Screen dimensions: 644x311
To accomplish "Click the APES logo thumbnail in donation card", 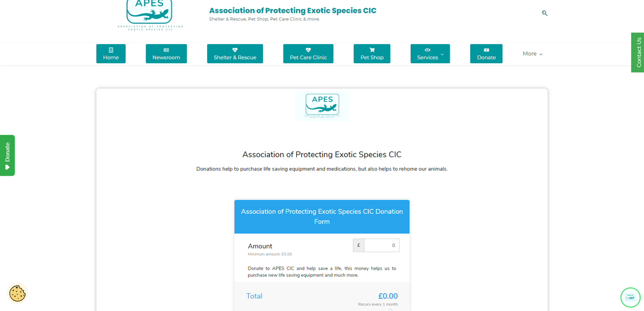I will 322,106.
